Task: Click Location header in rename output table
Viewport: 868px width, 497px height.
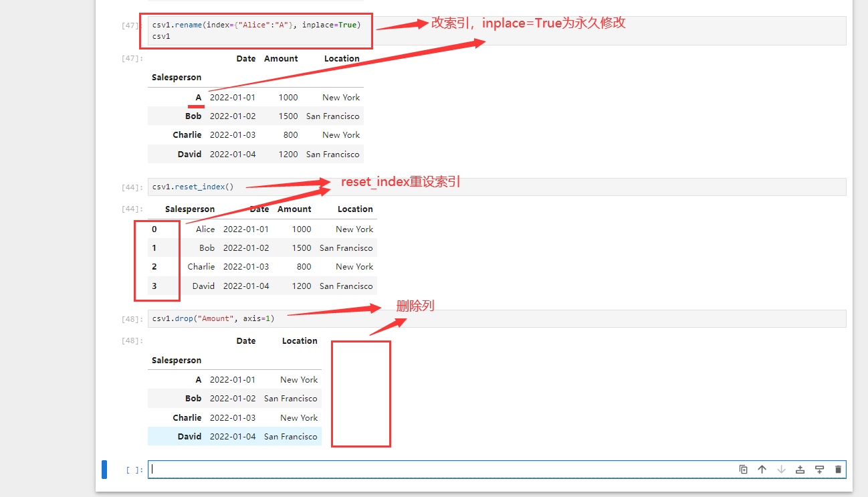Action: pyautogui.click(x=342, y=58)
